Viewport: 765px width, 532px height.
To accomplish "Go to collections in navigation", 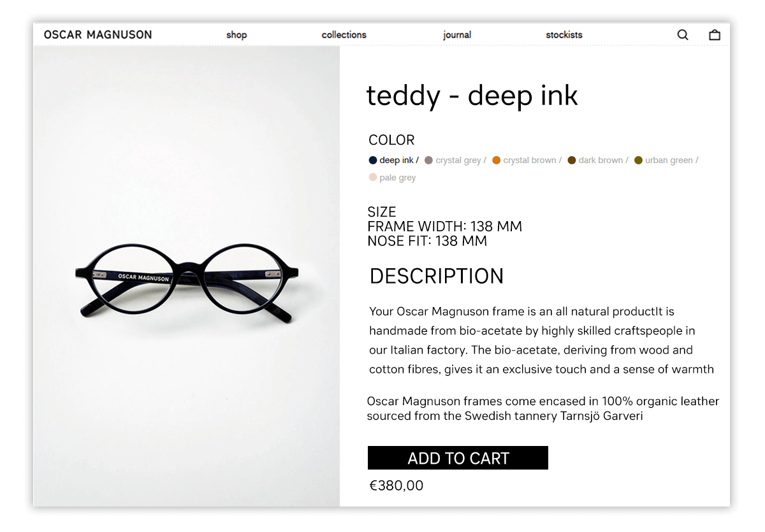I will pos(344,35).
